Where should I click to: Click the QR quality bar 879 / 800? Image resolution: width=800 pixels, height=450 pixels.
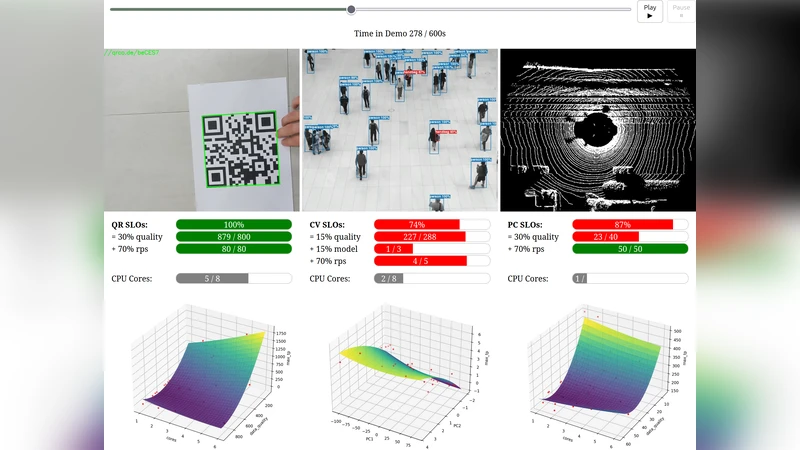(234, 237)
